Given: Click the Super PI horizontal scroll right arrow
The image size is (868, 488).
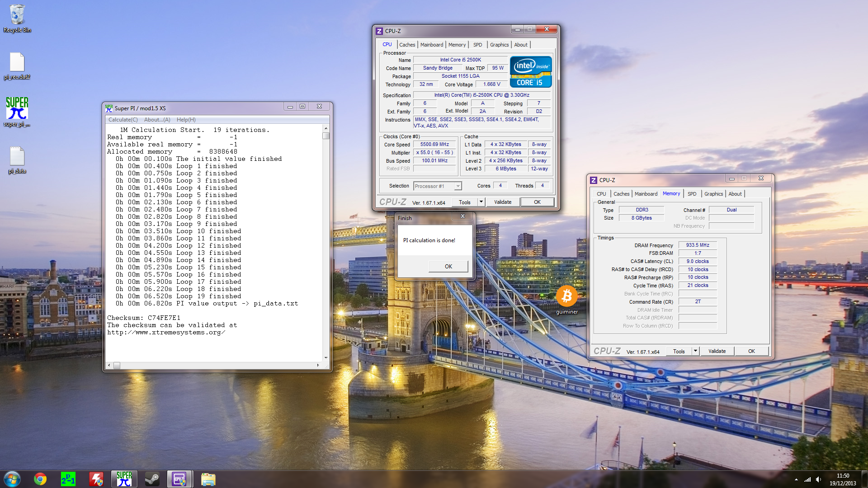Looking at the screenshot, I should click(x=318, y=365).
